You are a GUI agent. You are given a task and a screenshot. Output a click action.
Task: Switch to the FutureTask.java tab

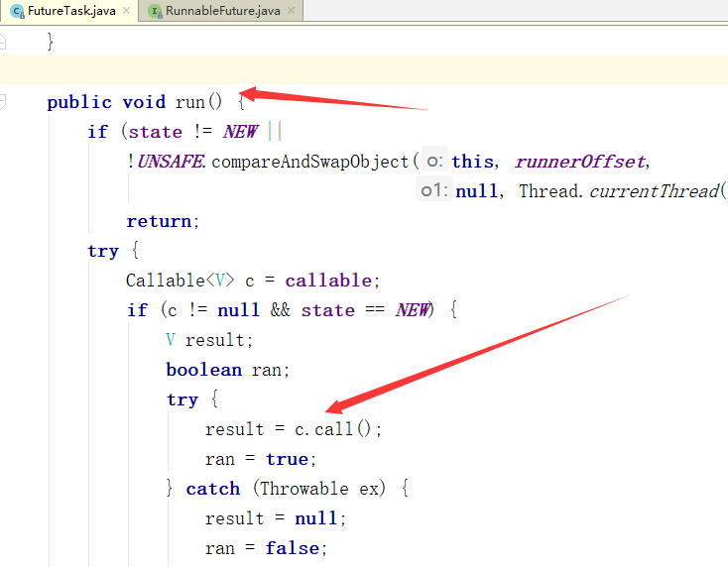[x=71, y=11]
